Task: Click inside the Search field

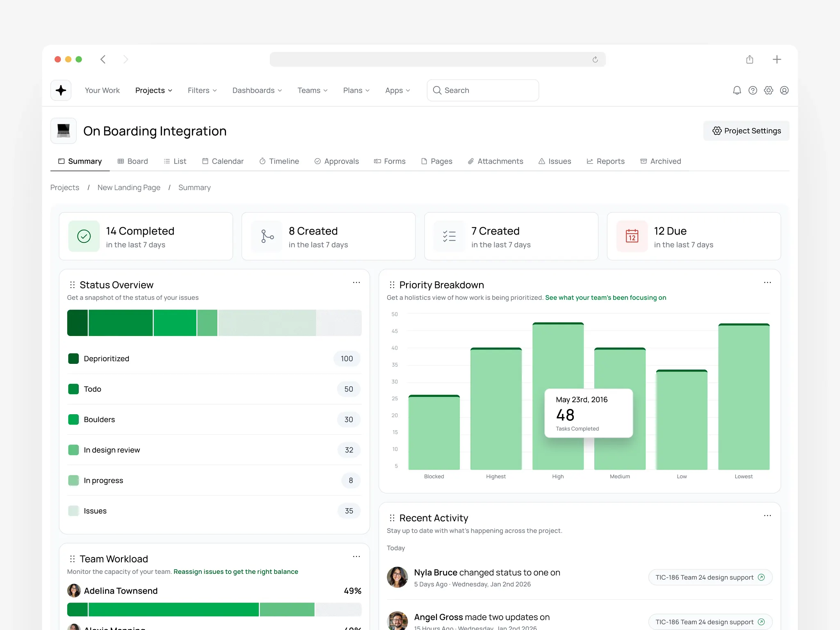Action: click(482, 90)
